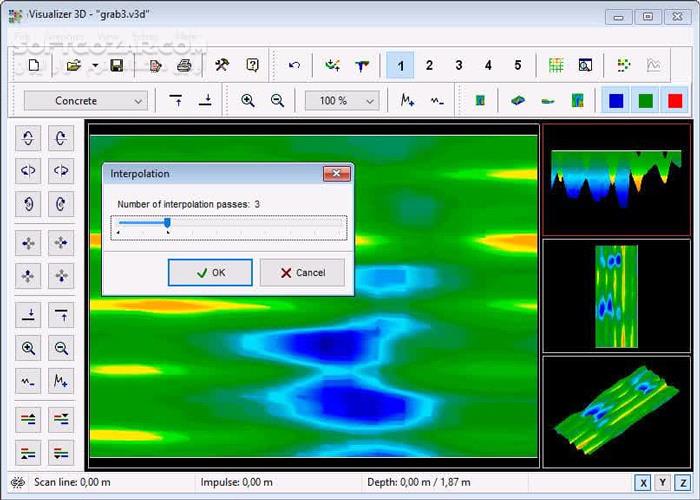Image resolution: width=700 pixels, height=500 pixels.
Task: Click the 'Depth: 0,00 m / 1,87 m' status text
Action: (419, 482)
